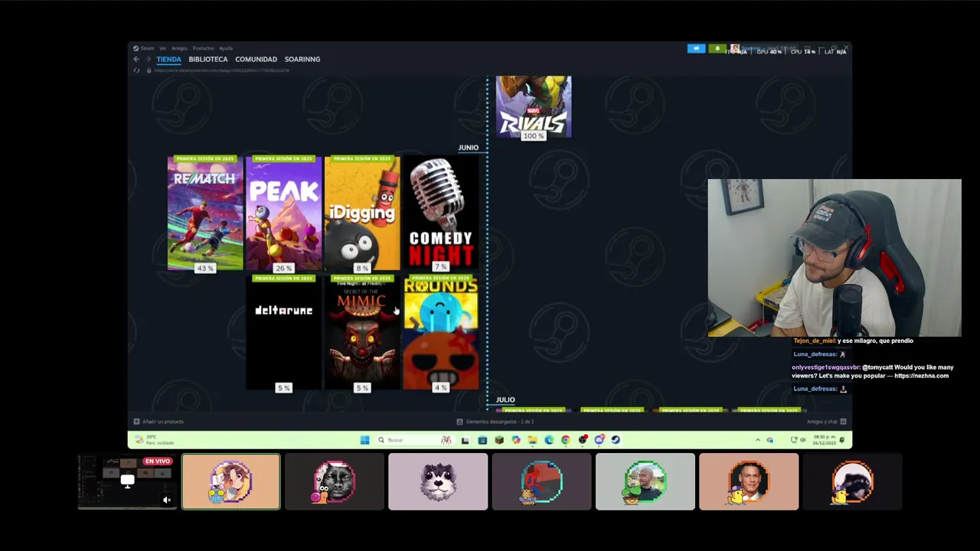Switch to the COMUNIDAD tab
Image resolution: width=980 pixels, height=551 pixels.
pyautogui.click(x=256, y=59)
